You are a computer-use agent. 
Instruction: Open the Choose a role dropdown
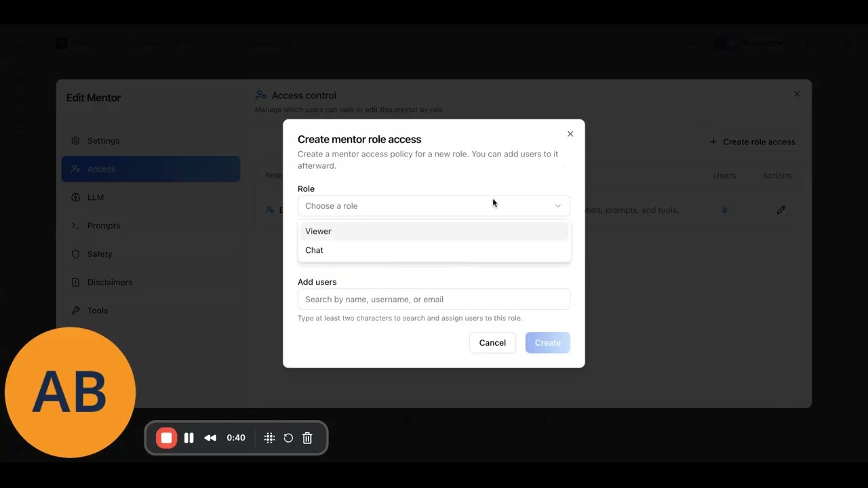pyautogui.click(x=434, y=206)
